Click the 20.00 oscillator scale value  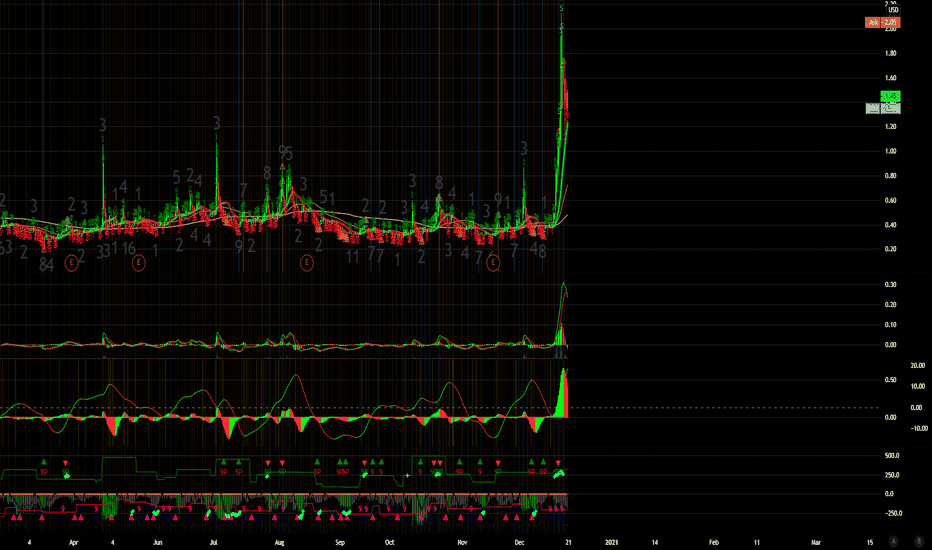point(917,366)
